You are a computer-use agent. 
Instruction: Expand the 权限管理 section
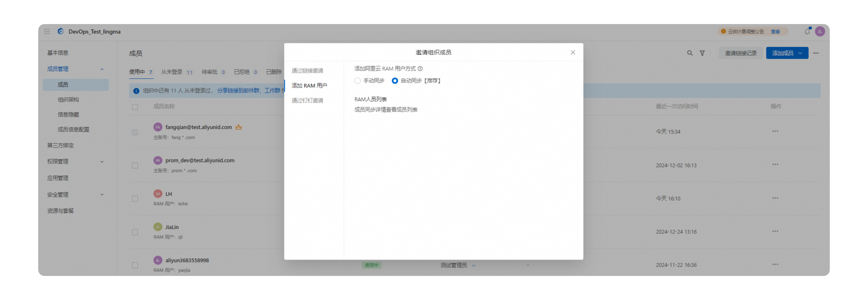click(x=102, y=161)
